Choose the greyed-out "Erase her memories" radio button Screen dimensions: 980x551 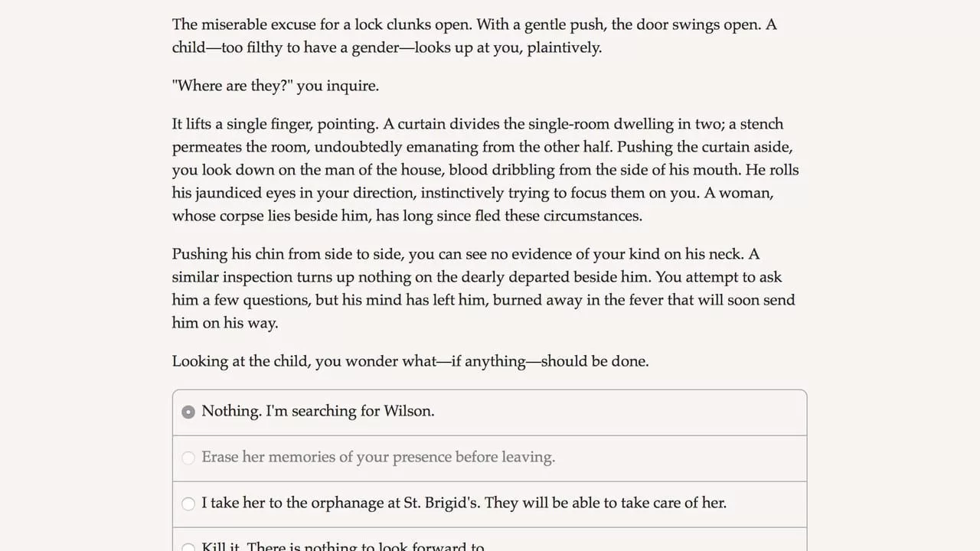188,458
